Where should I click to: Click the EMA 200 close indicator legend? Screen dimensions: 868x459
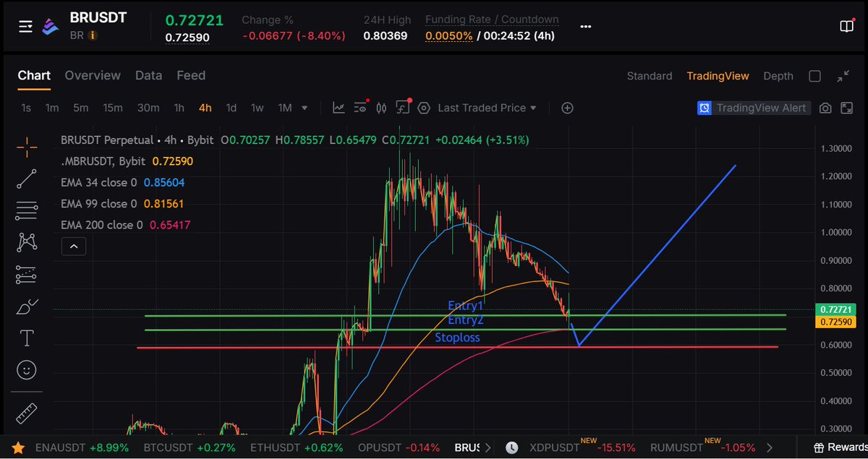[x=126, y=225]
